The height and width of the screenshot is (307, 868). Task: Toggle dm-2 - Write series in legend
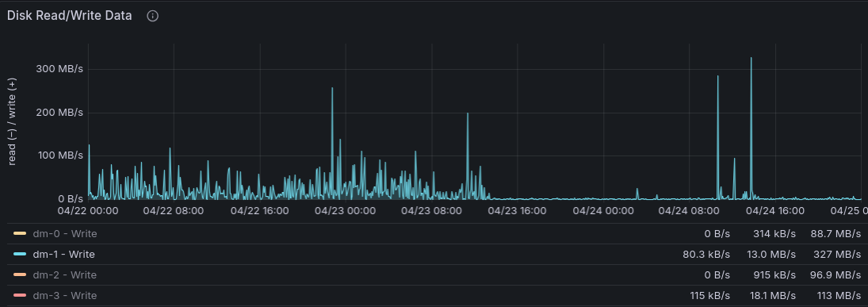65,274
